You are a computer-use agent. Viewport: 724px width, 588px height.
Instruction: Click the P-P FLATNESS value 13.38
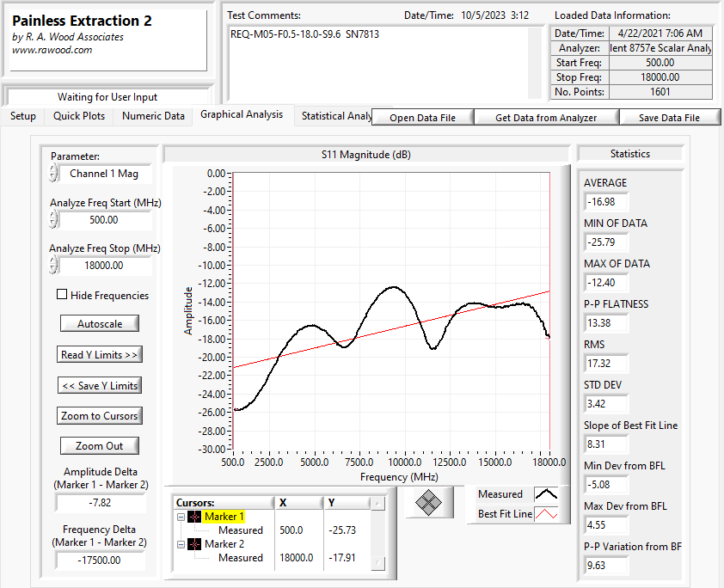point(606,322)
